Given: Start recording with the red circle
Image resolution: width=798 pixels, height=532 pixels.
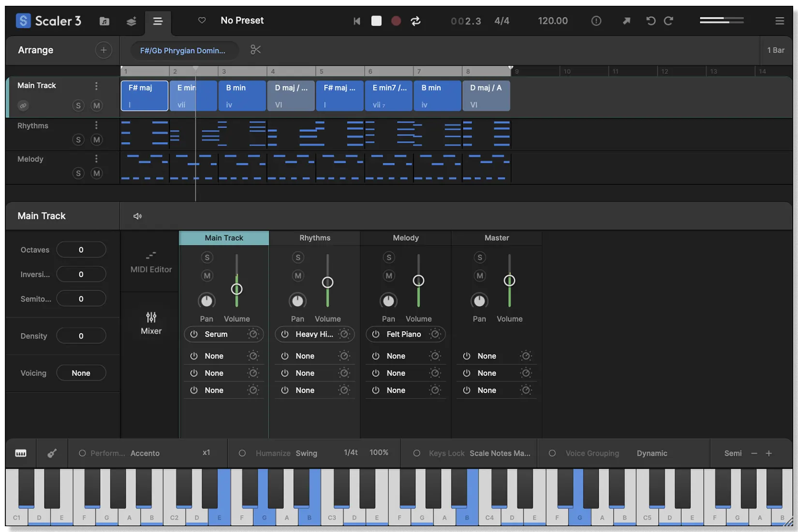Looking at the screenshot, I should (396, 21).
